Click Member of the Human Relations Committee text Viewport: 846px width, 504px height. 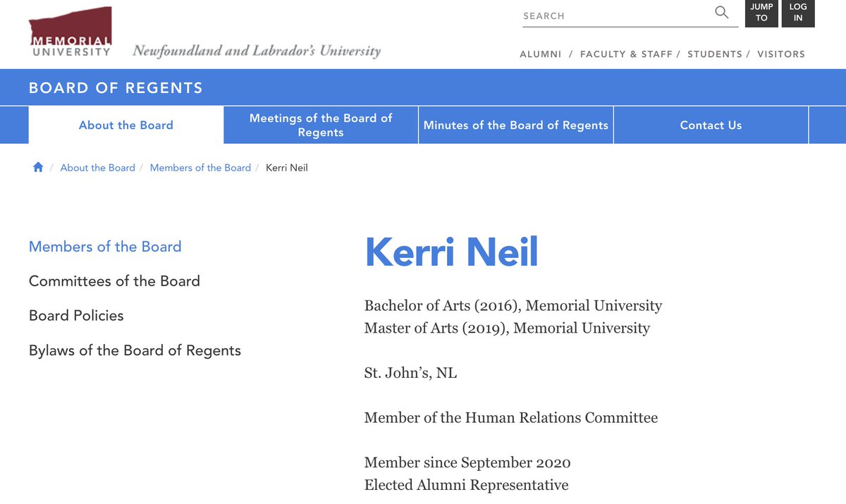coord(511,417)
